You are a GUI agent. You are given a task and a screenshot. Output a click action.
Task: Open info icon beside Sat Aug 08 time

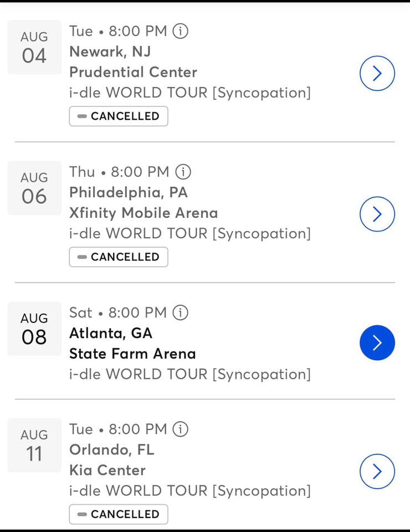[x=181, y=313]
